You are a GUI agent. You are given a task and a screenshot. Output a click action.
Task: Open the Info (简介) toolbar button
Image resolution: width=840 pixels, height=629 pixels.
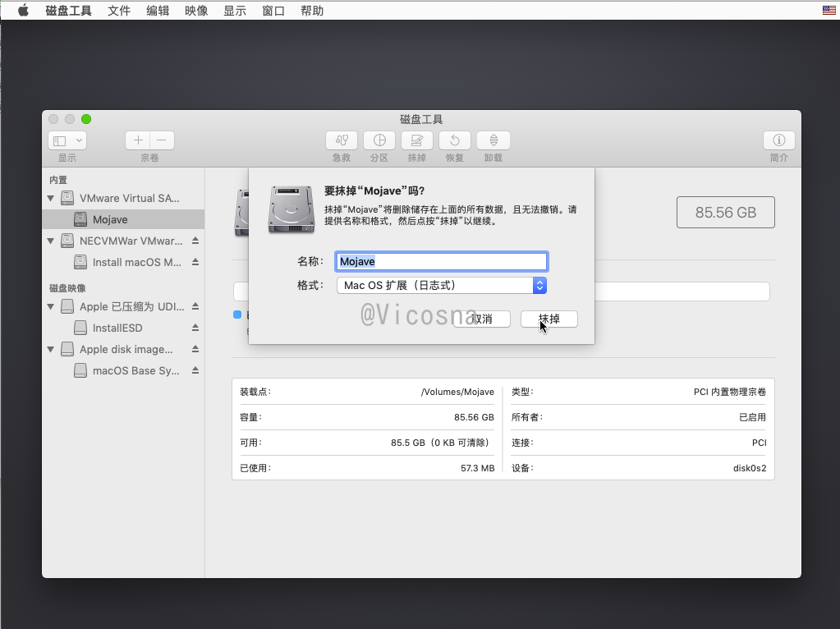click(x=779, y=140)
